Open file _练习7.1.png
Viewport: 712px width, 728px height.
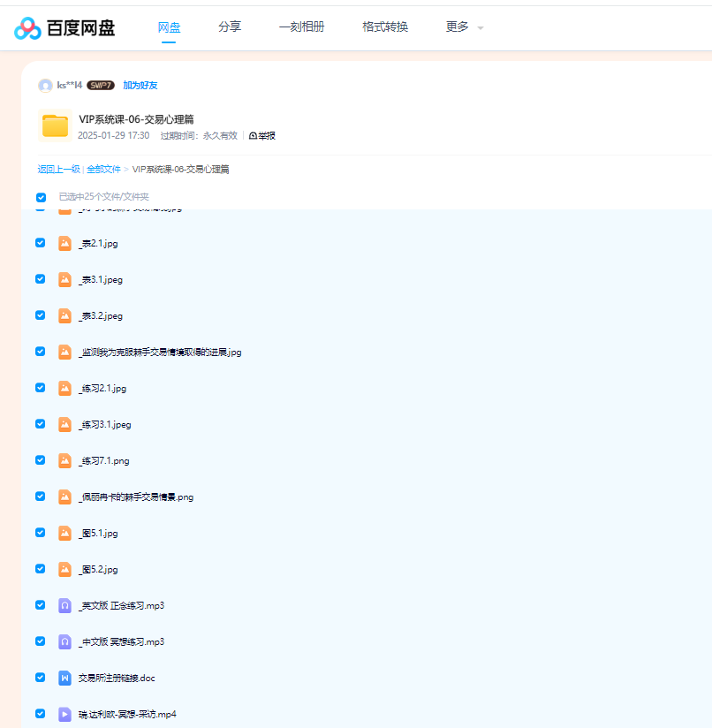(103, 460)
